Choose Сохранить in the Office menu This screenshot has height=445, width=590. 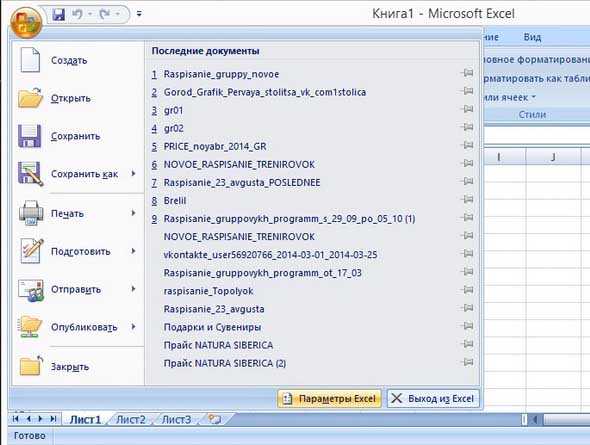[79, 136]
